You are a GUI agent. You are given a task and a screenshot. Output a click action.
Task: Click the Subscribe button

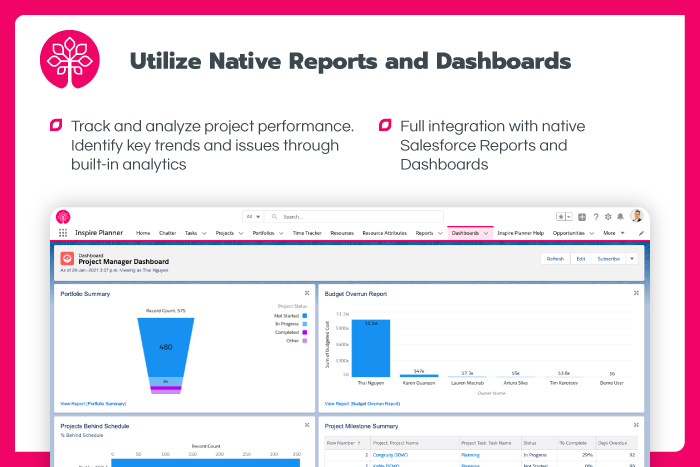click(609, 259)
